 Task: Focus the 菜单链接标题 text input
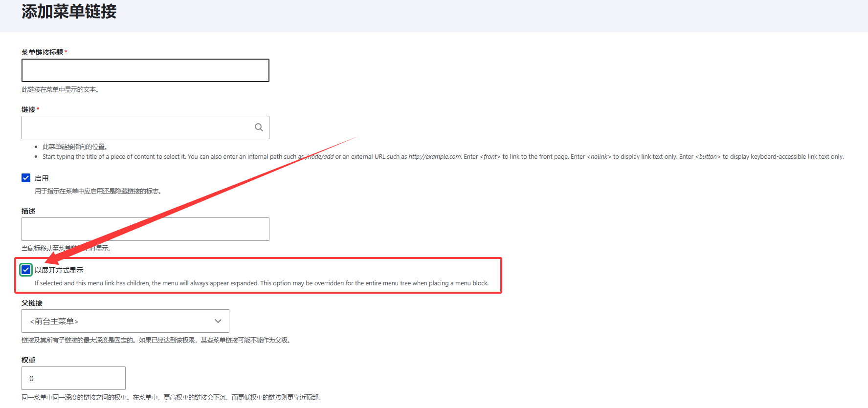(x=145, y=70)
